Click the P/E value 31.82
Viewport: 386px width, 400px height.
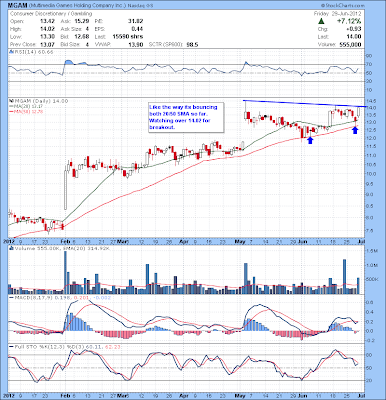[136, 21]
